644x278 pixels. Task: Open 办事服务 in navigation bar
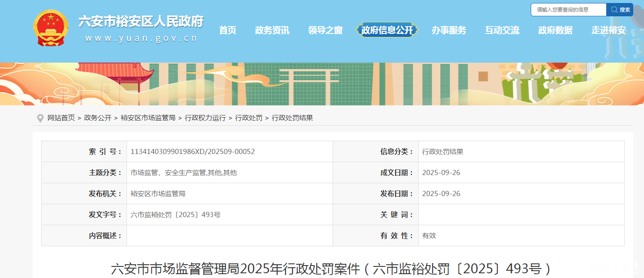click(x=449, y=30)
